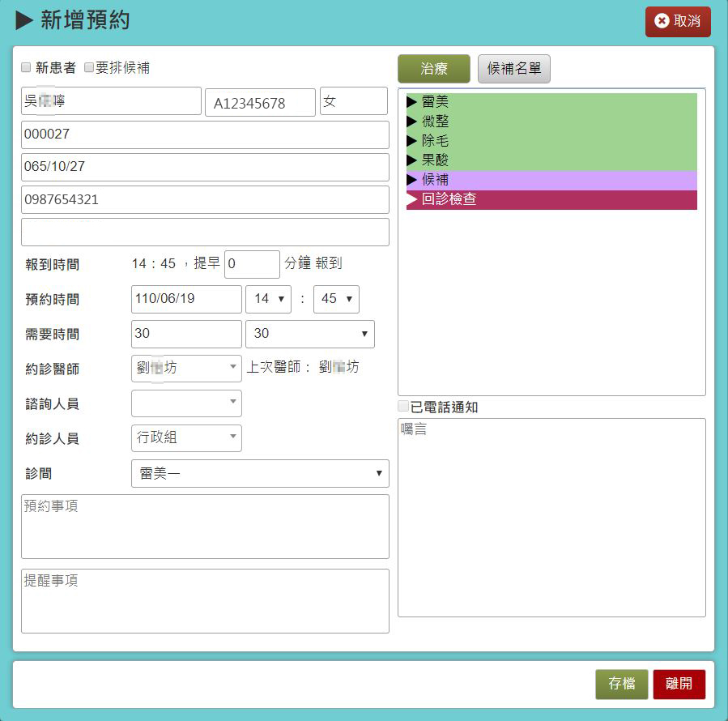Open the appointment hour dropdown
The height and width of the screenshot is (721, 728).
[268, 299]
